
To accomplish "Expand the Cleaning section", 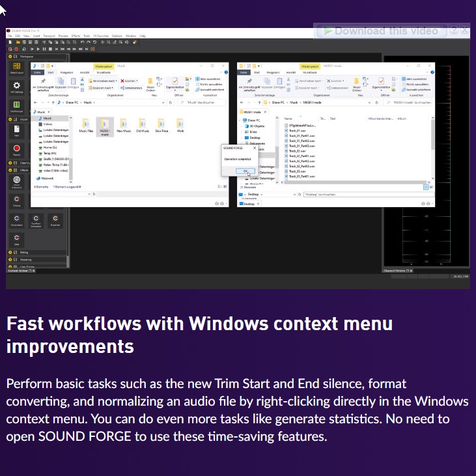I will [10, 163].
